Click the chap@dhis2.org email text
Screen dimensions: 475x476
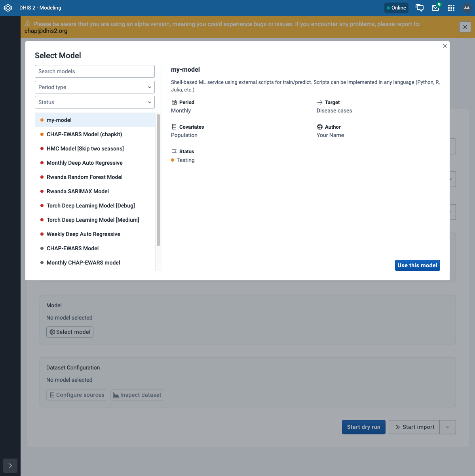[x=46, y=31]
